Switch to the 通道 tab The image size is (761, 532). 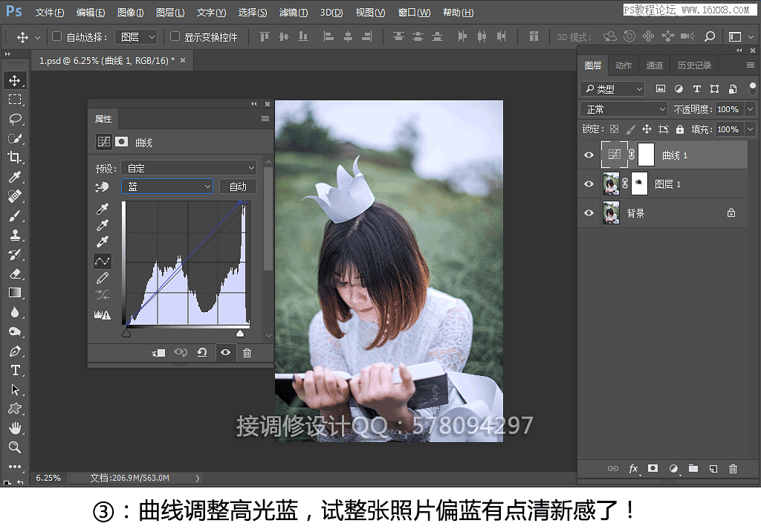pyautogui.click(x=654, y=65)
